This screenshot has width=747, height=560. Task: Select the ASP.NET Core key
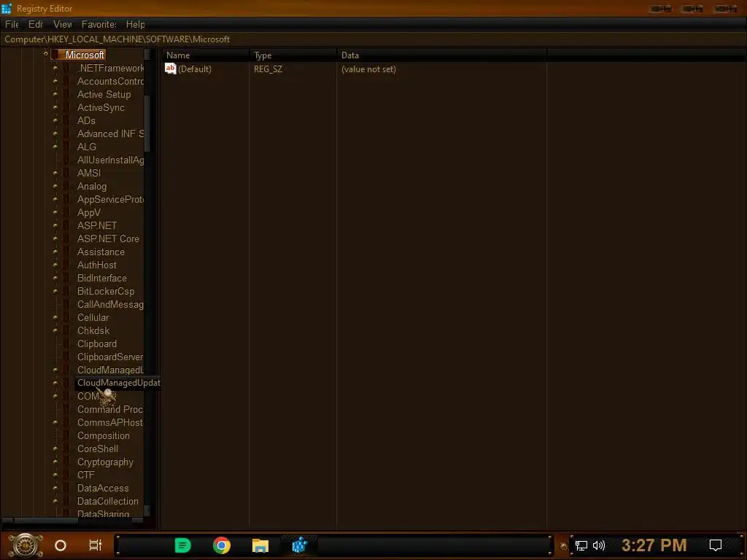click(108, 238)
